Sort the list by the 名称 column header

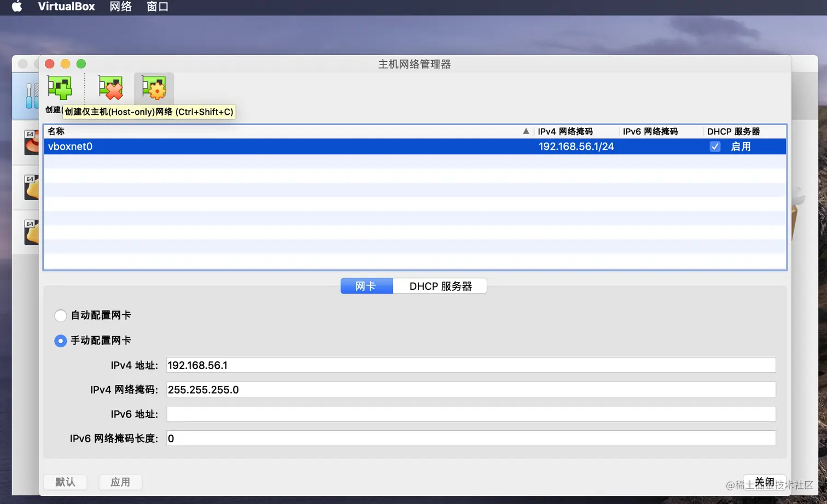pos(288,131)
